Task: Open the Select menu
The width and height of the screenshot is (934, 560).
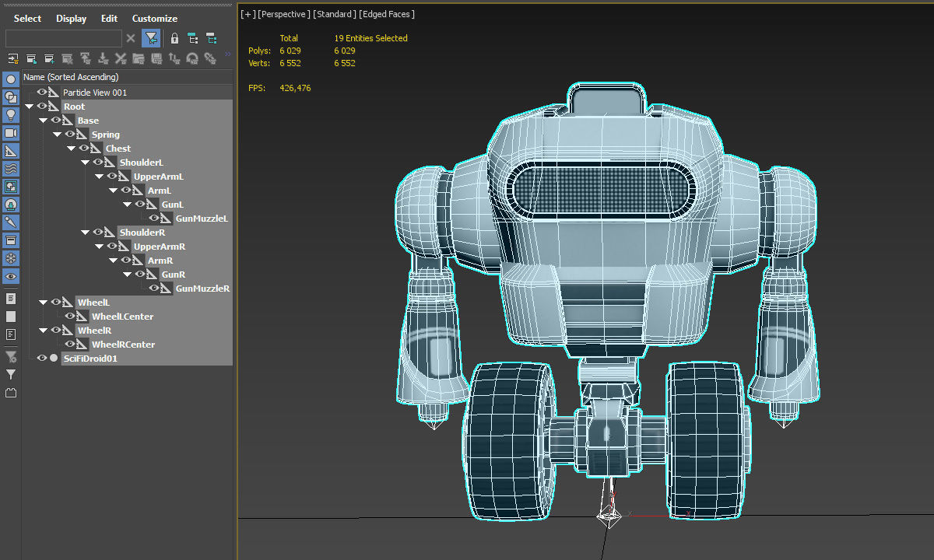Action: point(28,19)
